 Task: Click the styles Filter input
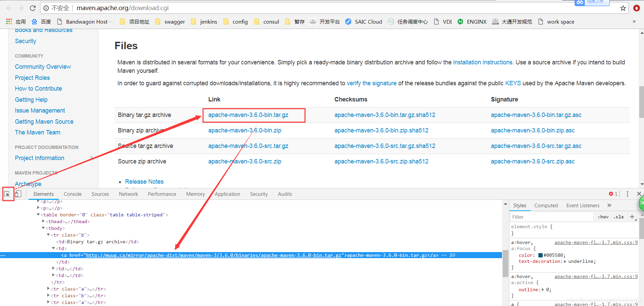552,217
